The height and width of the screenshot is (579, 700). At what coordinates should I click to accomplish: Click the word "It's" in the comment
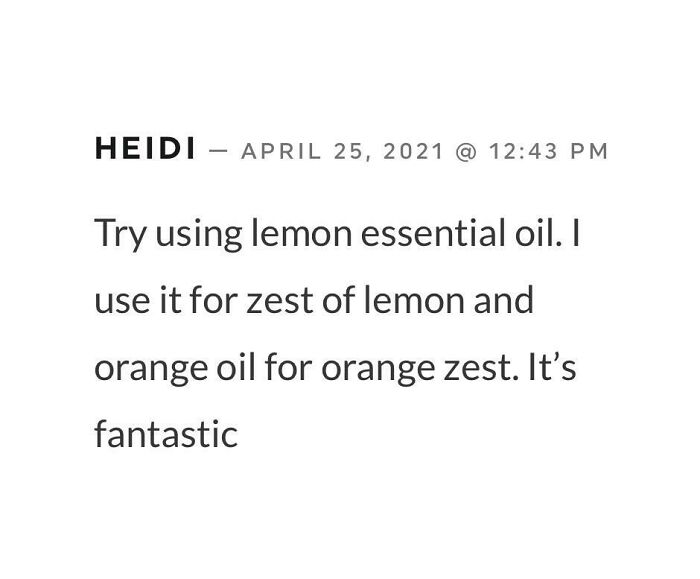[552, 366]
